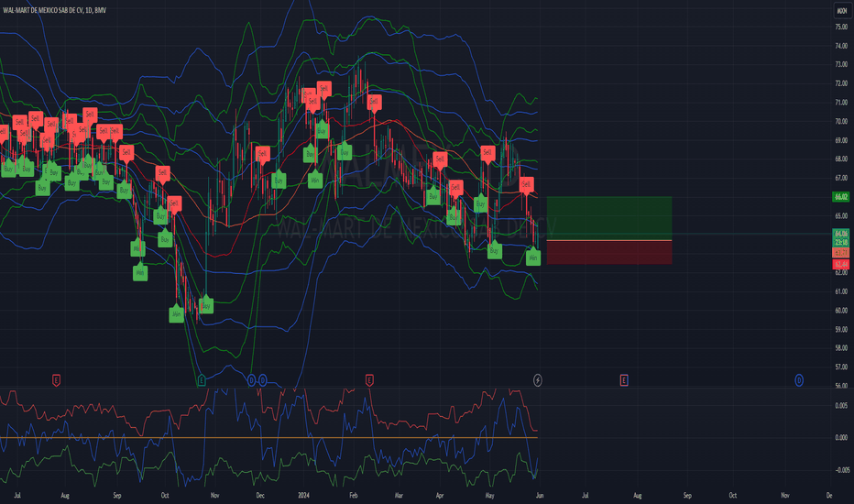Click the 70.00 price axis label
This screenshot has height=504, width=854.
[x=841, y=122]
